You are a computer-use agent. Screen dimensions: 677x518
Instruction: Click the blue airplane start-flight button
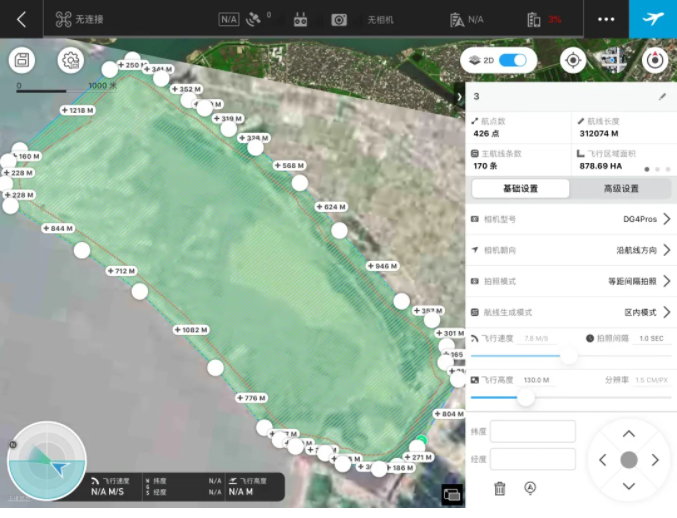(x=652, y=19)
